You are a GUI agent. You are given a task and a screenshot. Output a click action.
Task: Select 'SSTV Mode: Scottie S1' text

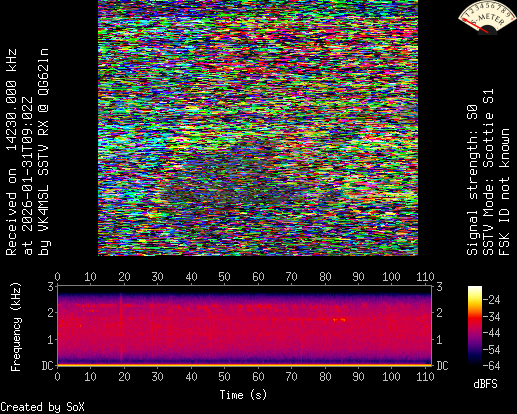coord(488,172)
